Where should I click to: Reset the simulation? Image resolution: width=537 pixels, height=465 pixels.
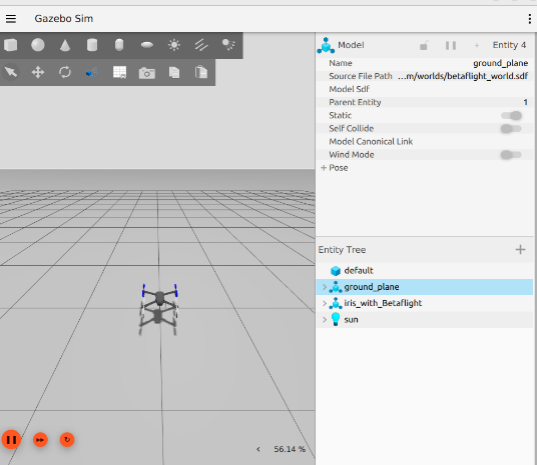coord(67,440)
